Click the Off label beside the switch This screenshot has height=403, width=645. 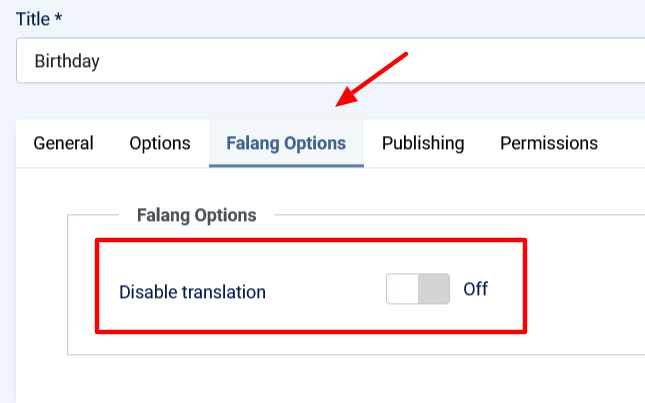476,290
